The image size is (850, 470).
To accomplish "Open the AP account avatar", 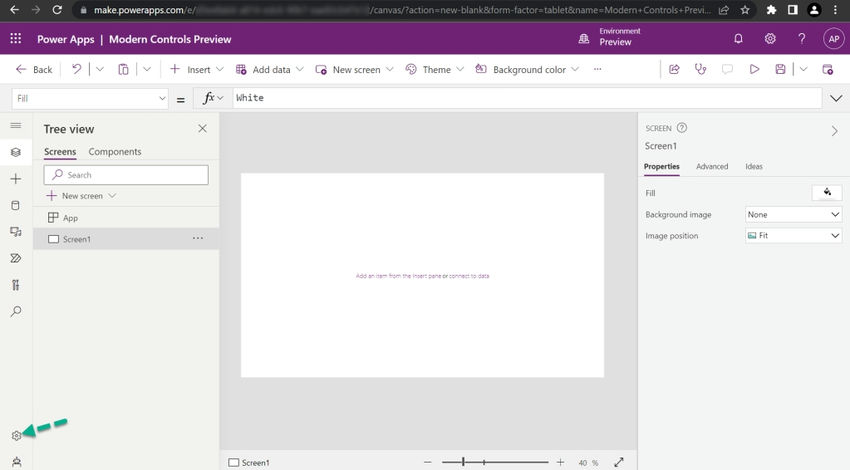I will pyautogui.click(x=834, y=38).
